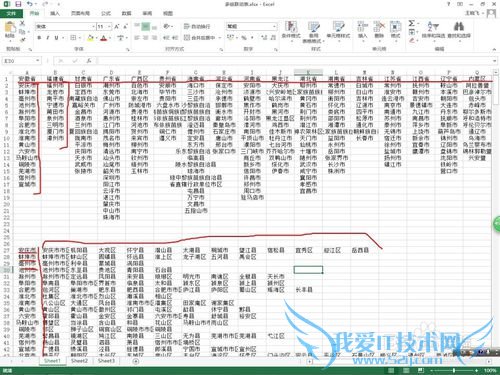Click the Orientation text angle icon

point(166,26)
